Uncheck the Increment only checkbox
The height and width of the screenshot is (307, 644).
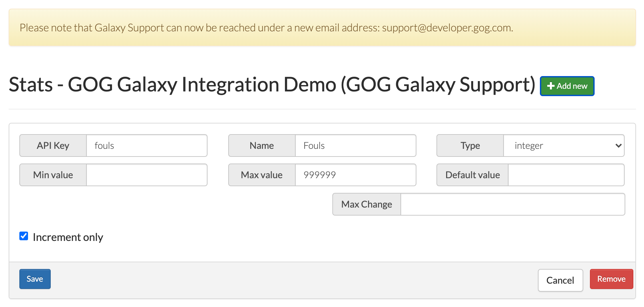coord(24,236)
